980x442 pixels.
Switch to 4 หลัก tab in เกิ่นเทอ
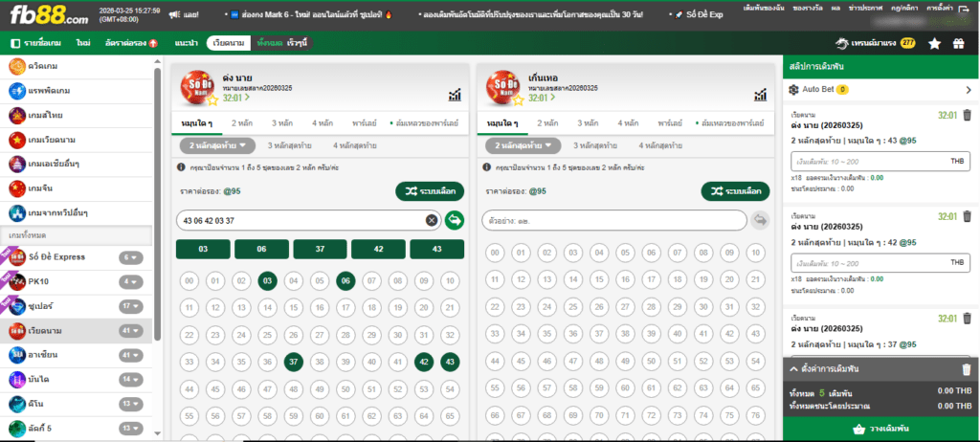click(x=628, y=123)
